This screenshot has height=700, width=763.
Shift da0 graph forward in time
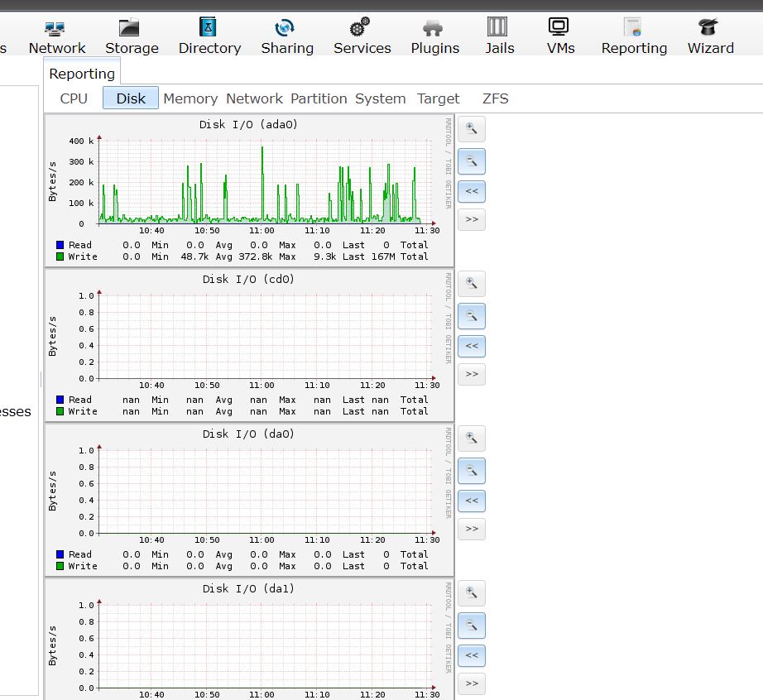pos(472,529)
